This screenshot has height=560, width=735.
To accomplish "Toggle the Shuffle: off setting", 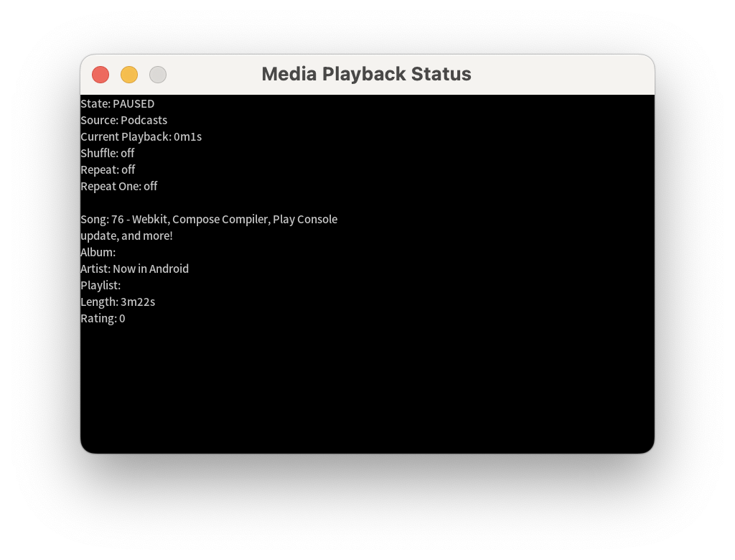I will (107, 153).
